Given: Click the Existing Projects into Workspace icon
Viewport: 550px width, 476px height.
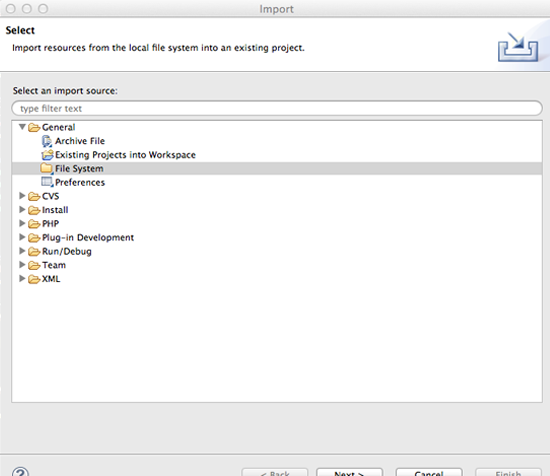Looking at the screenshot, I should coord(47,155).
